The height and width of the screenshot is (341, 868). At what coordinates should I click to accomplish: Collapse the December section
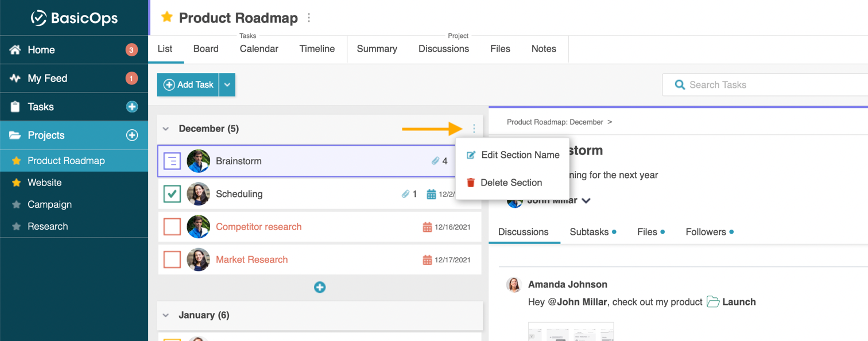coord(166,129)
